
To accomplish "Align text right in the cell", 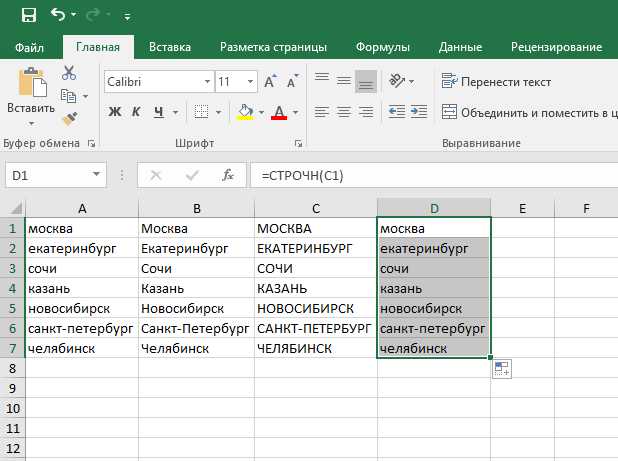I will pos(366,112).
